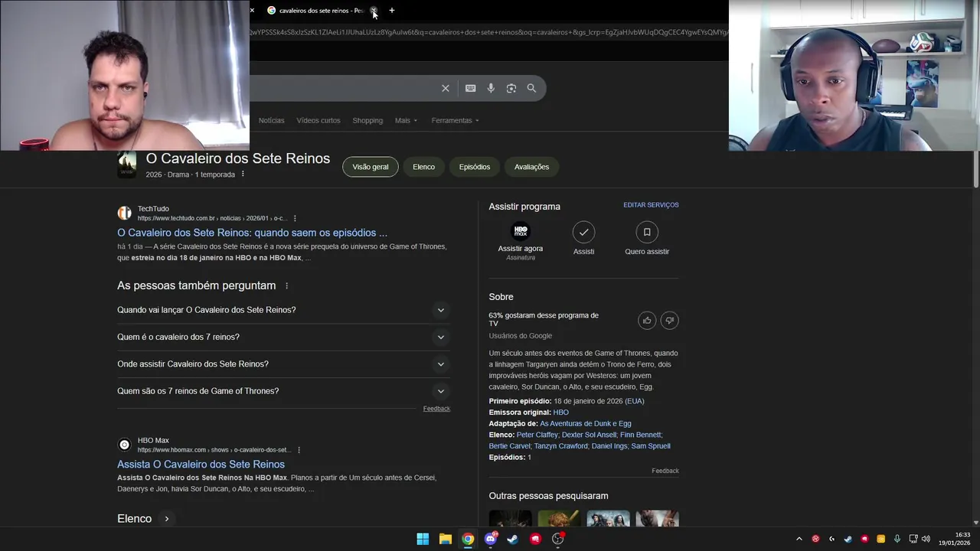Screen dimensions: 980x551
Task: Open the Mais dropdown filter
Action: point(406,120)
